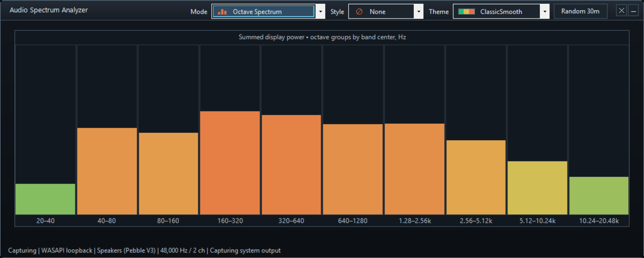Click the 40–80 Hz bar
The width and height of the screenshot is (644, 258).
[107, 171]
